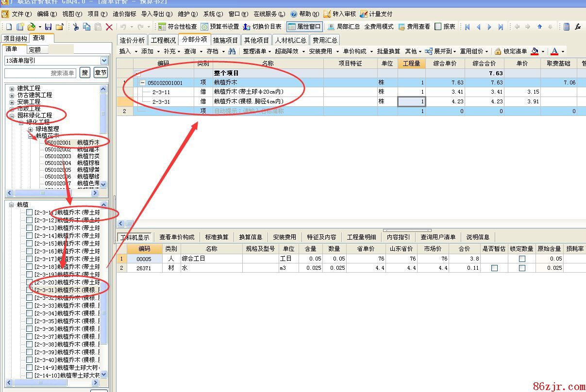This screenshot has width=586, height=392.
Task: Click the 锁定清单 lock icon
Action: point(498,51)
